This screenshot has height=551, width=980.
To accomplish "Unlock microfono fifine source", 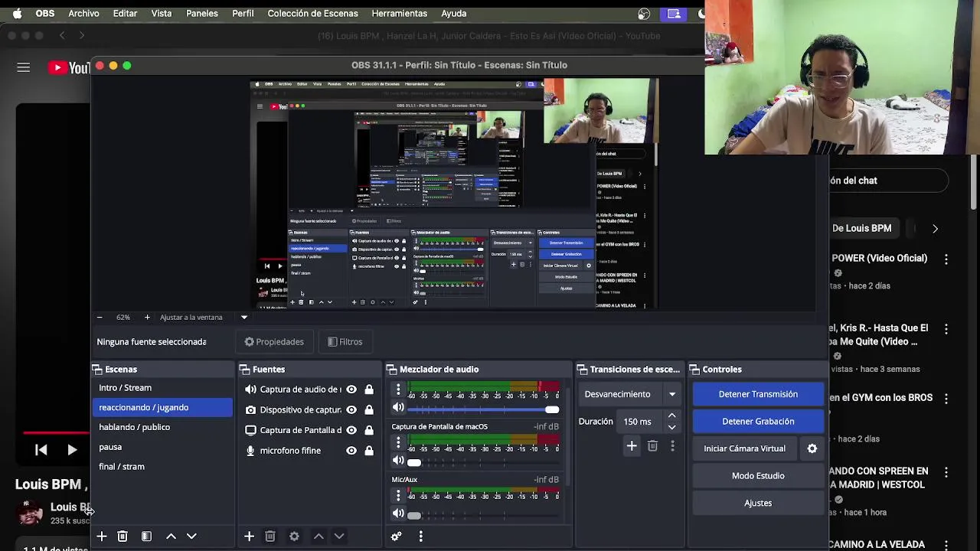I will (x=369, y=451).
